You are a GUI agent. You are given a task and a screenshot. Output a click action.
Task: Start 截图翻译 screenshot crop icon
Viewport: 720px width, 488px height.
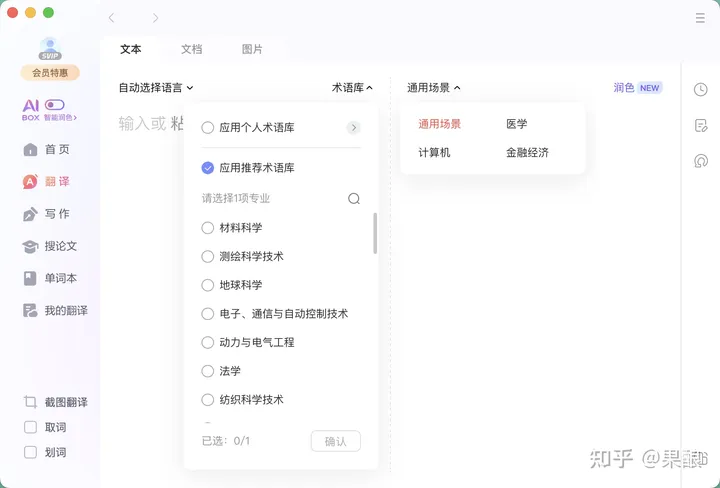(x=30, y=402)
